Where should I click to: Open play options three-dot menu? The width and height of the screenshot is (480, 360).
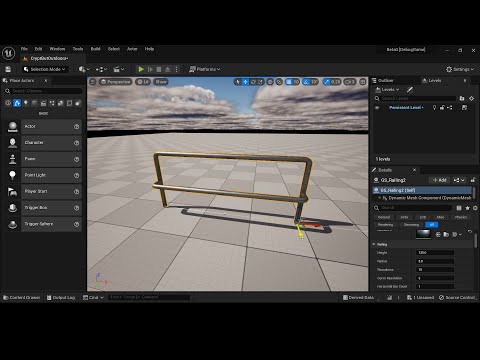[177, 69]
